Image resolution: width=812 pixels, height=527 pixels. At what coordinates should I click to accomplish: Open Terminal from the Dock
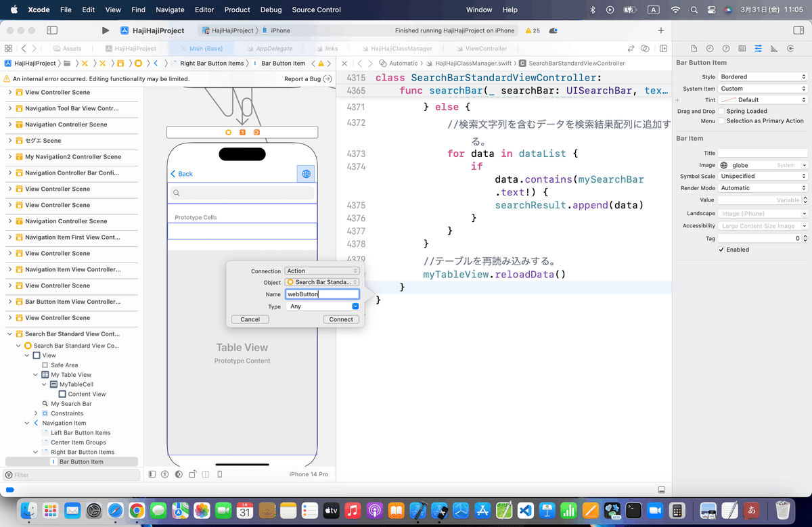(x=633, y=510)
